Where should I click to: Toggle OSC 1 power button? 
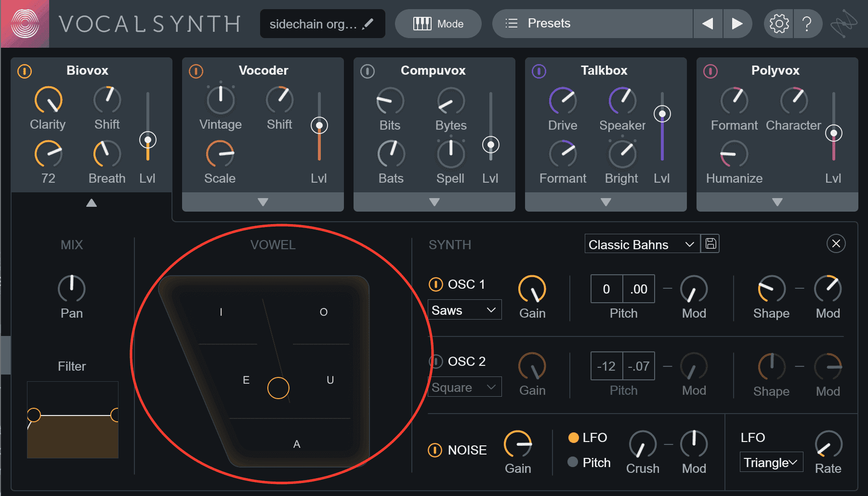coord(435,284)
